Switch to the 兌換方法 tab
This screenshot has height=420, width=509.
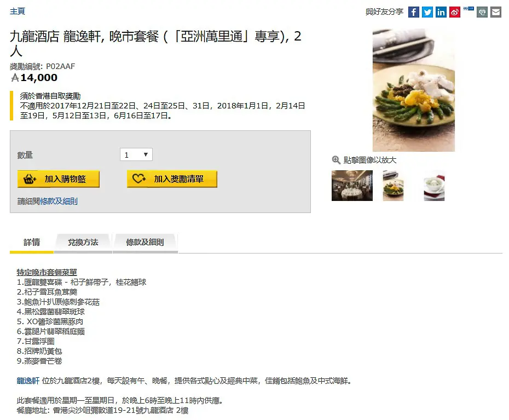[83, 243]
